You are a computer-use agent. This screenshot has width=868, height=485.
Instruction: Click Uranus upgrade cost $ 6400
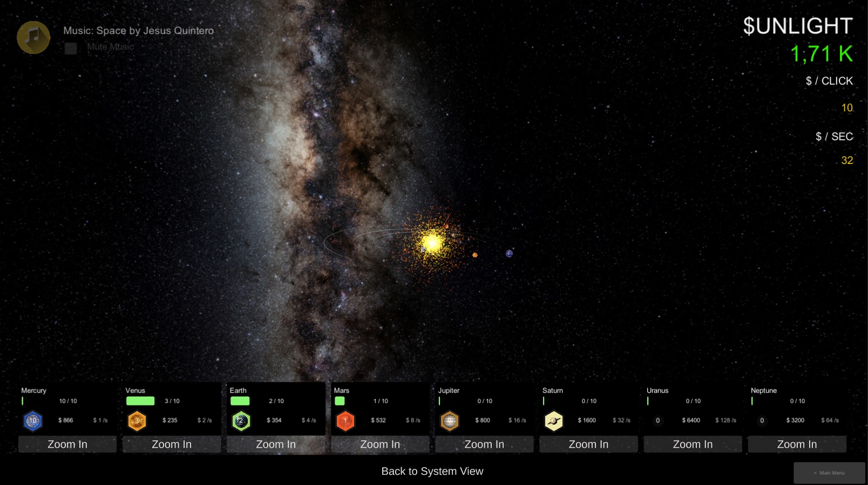coord(691,420)
